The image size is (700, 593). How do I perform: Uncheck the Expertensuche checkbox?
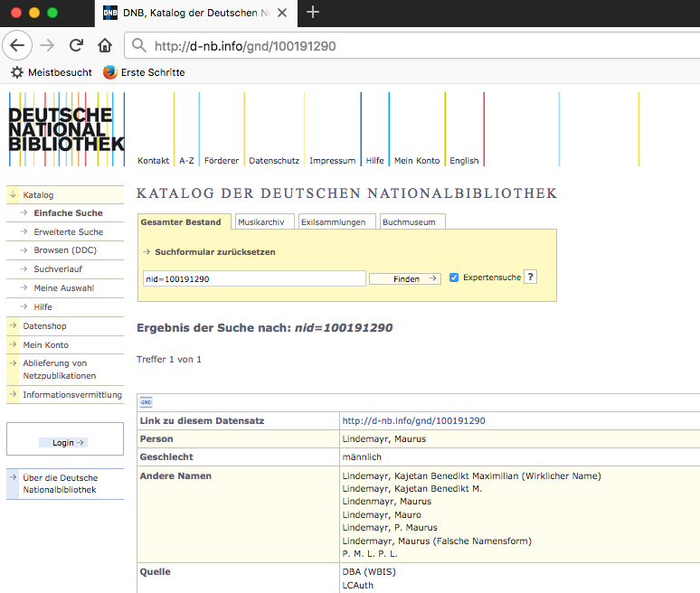pyautogui.click(x=454, y=278)
